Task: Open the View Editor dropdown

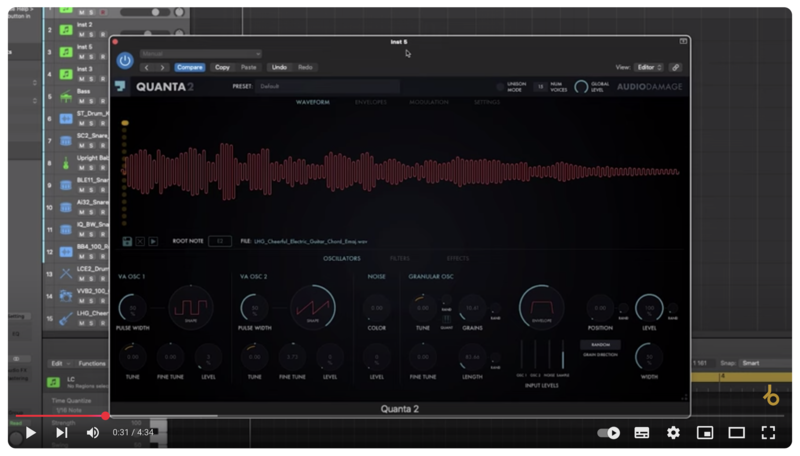Action: [648, 67]
